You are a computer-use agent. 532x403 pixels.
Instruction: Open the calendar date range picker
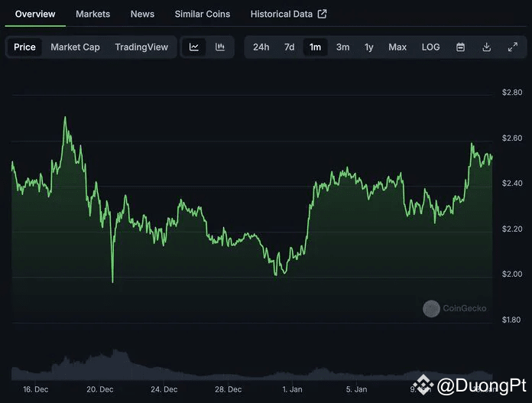[460, 47]
